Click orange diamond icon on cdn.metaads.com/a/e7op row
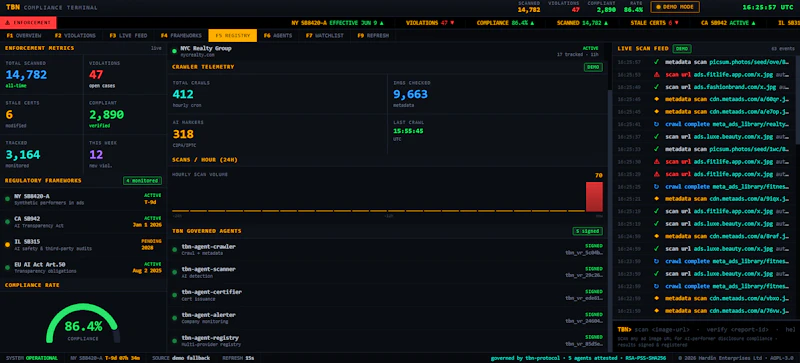The height and width of the screenshot is (363, 800). 656,112
